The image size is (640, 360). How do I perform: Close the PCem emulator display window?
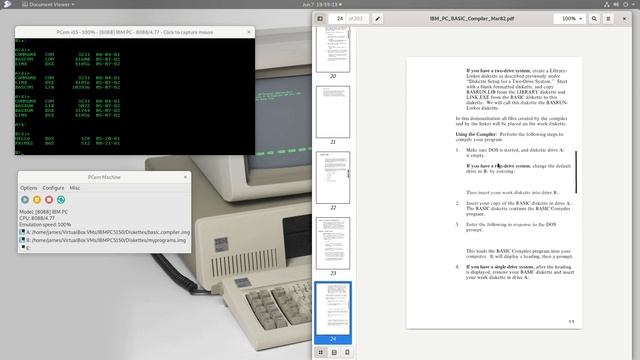[249, 32]
